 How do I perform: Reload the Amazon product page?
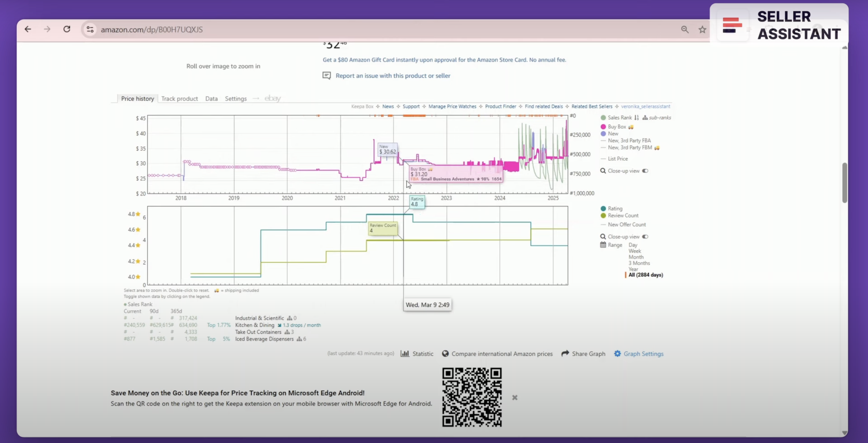tap(67, 29)
